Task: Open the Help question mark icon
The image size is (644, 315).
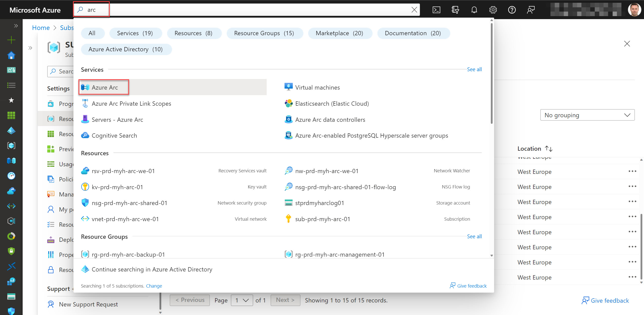Action: pos(512,10)
